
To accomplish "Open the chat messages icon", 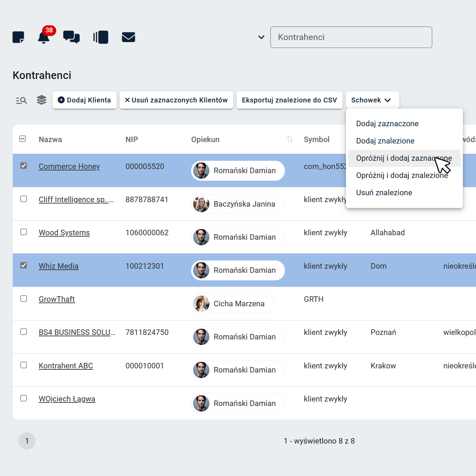I will tap(71, 37).
